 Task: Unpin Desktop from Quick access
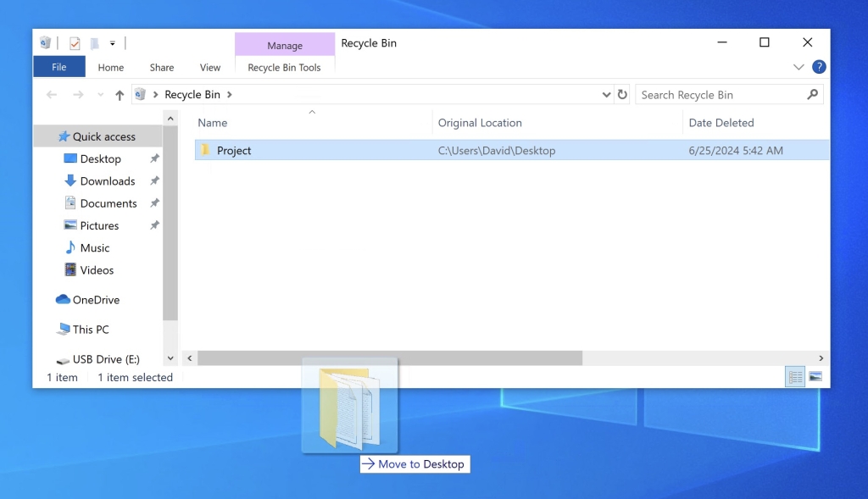(x=153, y=158)
